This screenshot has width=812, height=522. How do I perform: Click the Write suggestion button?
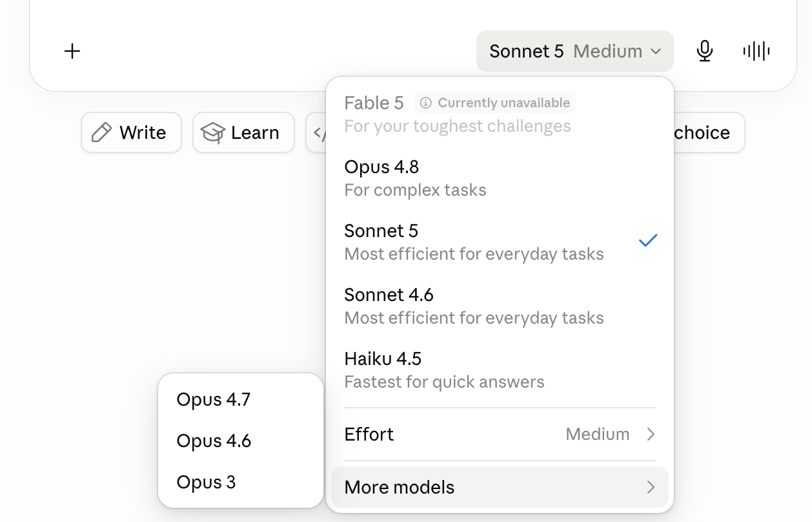tap(131, 132)
